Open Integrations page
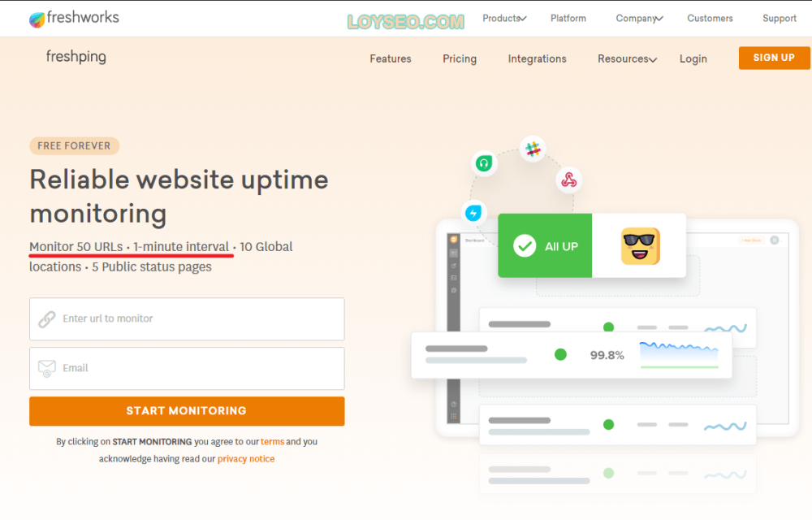 (537, 58)
